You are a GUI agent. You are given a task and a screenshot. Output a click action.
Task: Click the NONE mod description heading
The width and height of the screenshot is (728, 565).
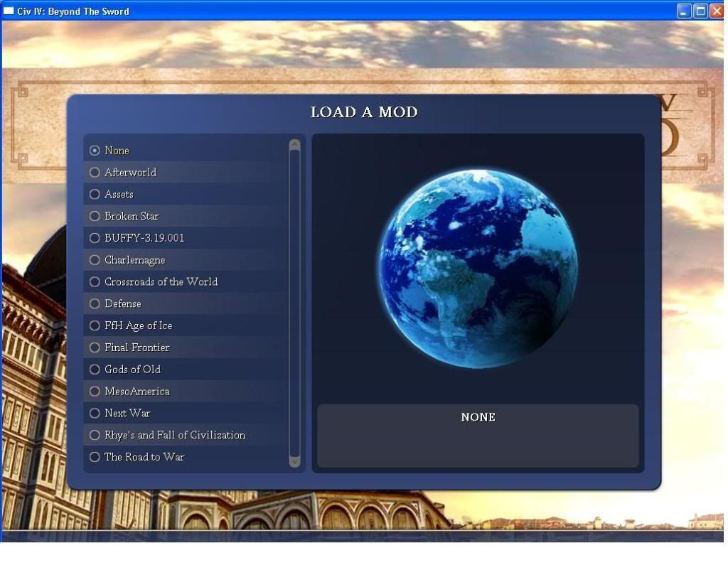click(x=478, y=417)
